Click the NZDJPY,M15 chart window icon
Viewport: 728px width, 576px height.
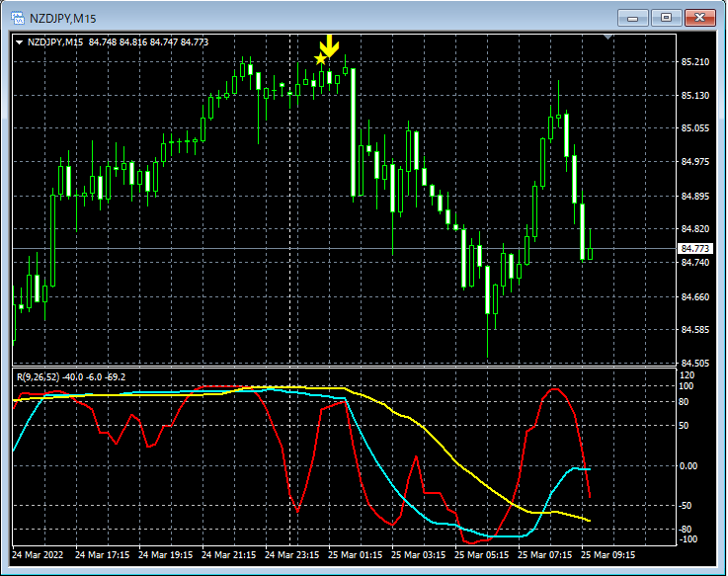click(18, 18)
